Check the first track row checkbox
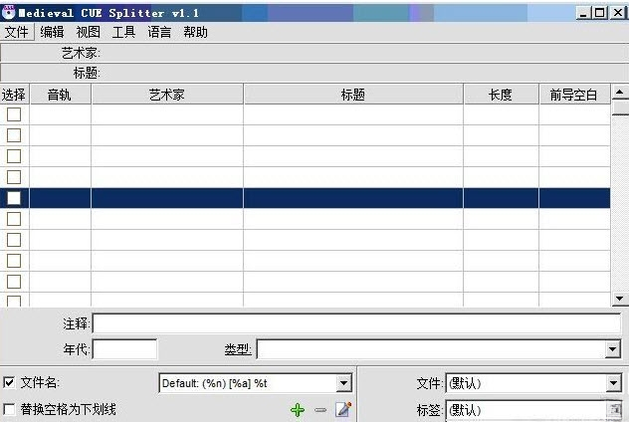The height and width of the screenshot is (422, 629). pyautogui.click(x=14, y=114)
